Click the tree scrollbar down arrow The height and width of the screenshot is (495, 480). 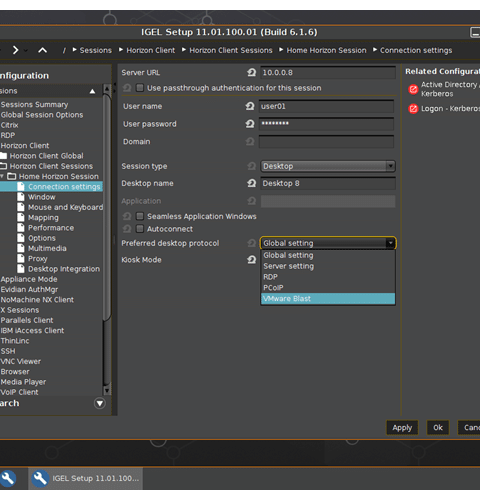107,390
